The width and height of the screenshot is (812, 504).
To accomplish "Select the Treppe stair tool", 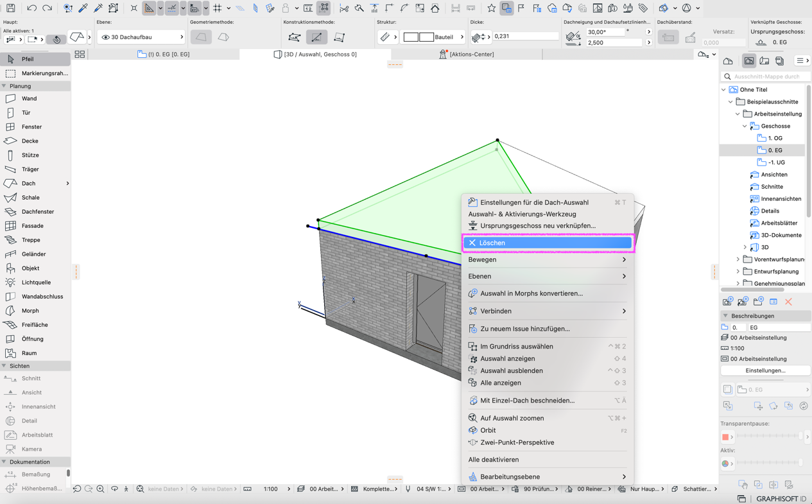I will point(35,240).
